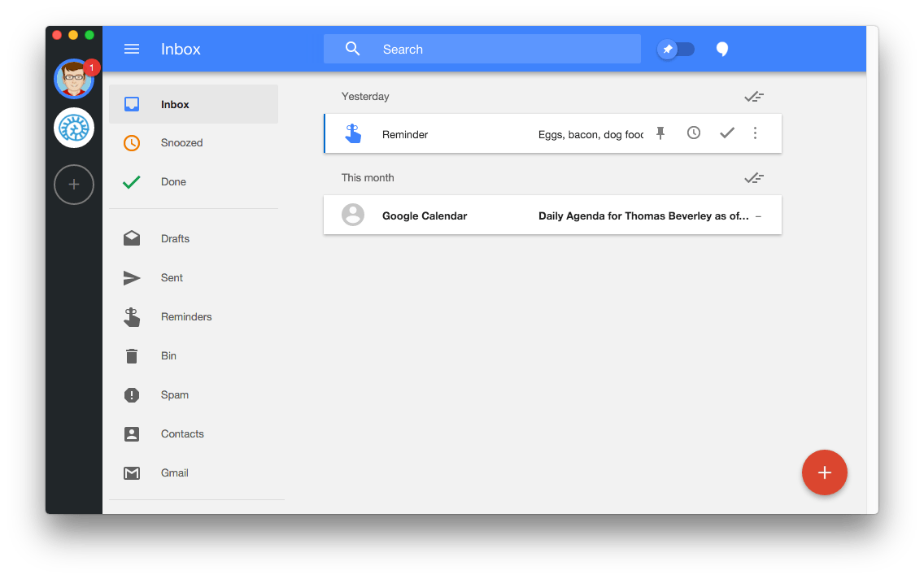Mark all This month items done
The width and height of the screenshot is (924, 579).
click(754, 178)
